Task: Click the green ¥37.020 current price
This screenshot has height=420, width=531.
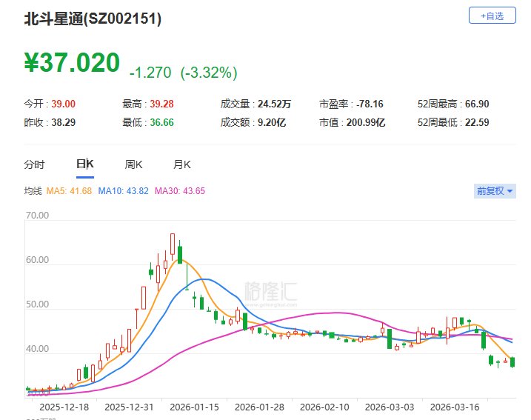Action: 72,63
